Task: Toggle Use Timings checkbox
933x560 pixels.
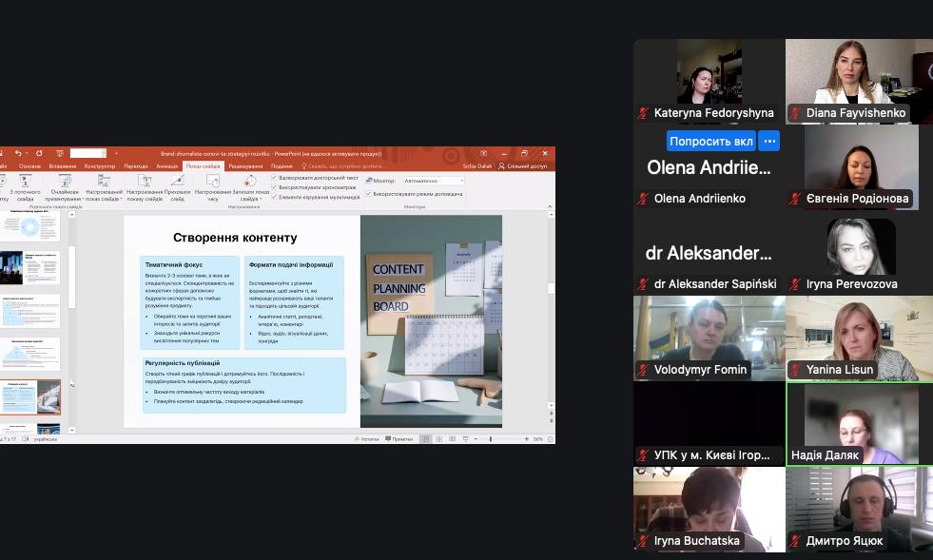Action: click(274, 187)
